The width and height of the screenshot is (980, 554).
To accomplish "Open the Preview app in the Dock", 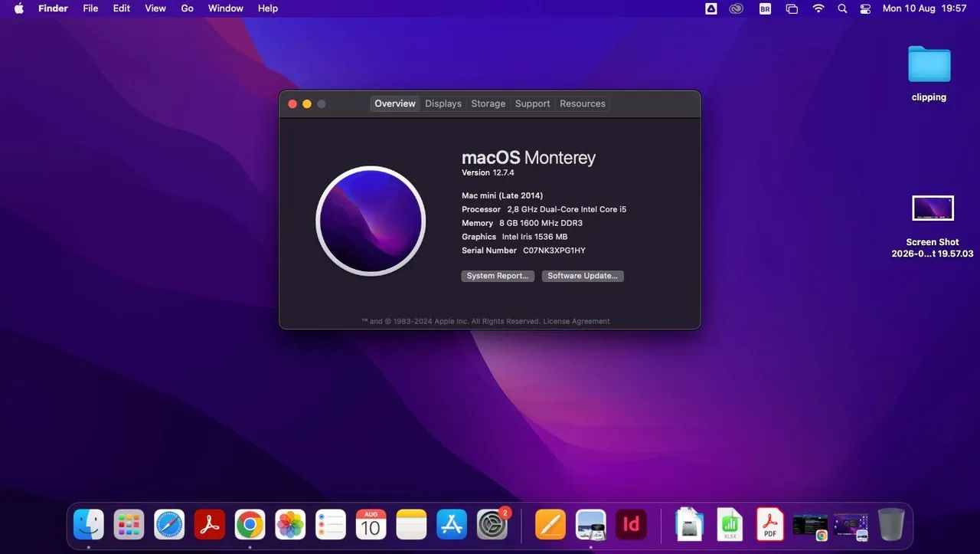I will (x=591, y=525).
